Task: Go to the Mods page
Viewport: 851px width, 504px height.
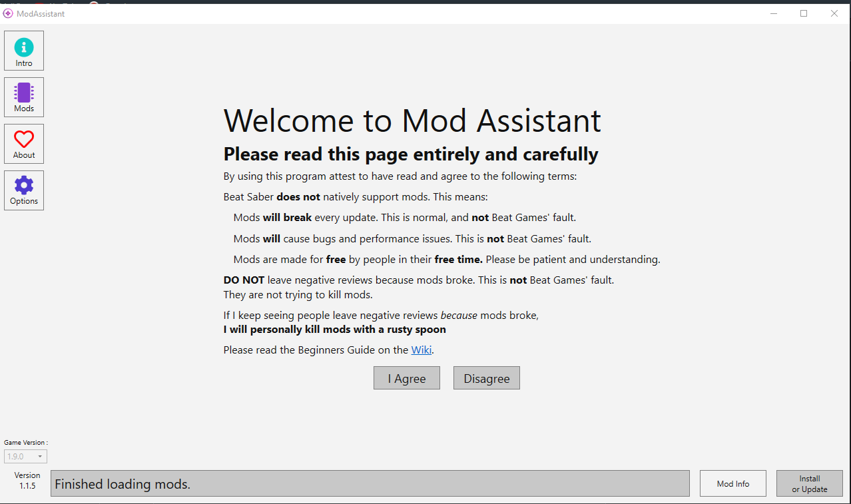Action: [24, 97]
